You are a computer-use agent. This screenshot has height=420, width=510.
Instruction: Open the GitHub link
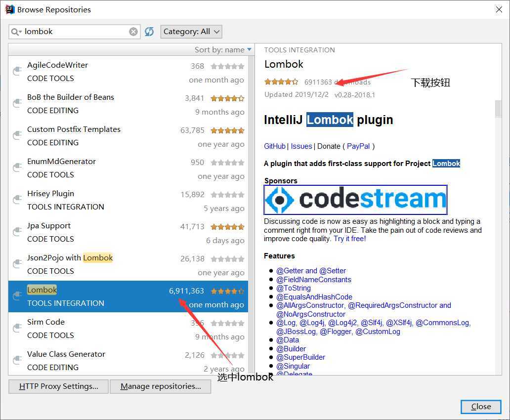274,146
